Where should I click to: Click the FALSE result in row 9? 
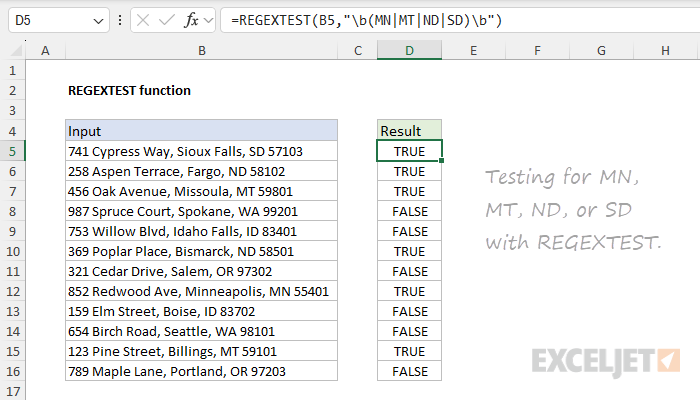tap(409, 231)
